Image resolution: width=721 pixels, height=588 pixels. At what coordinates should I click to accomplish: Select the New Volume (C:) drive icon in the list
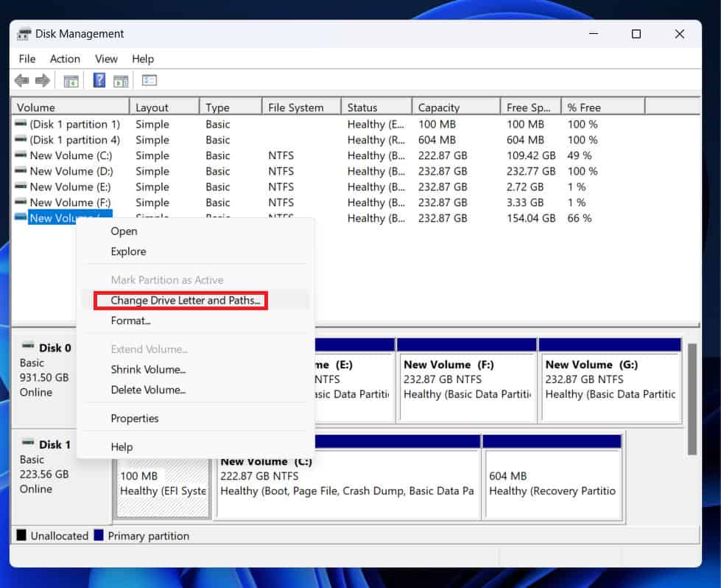point(21,155)
